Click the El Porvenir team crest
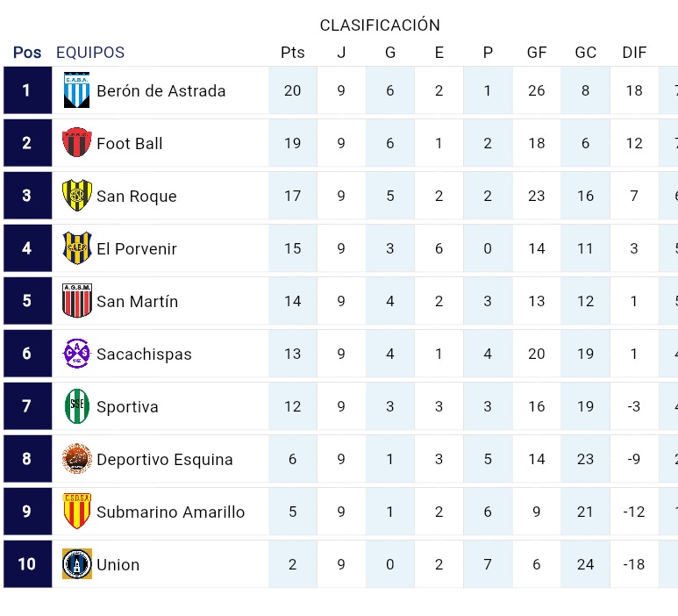 tap(76, 248)
